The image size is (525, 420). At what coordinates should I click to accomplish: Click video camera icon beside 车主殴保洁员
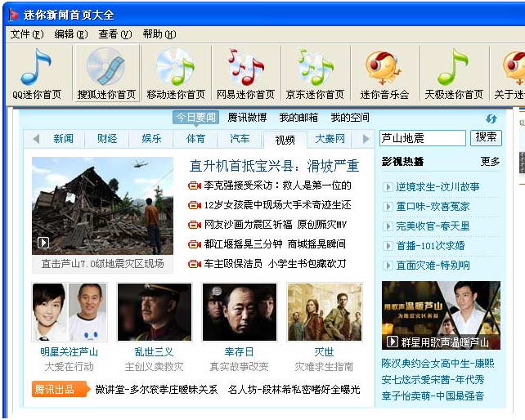194,264
